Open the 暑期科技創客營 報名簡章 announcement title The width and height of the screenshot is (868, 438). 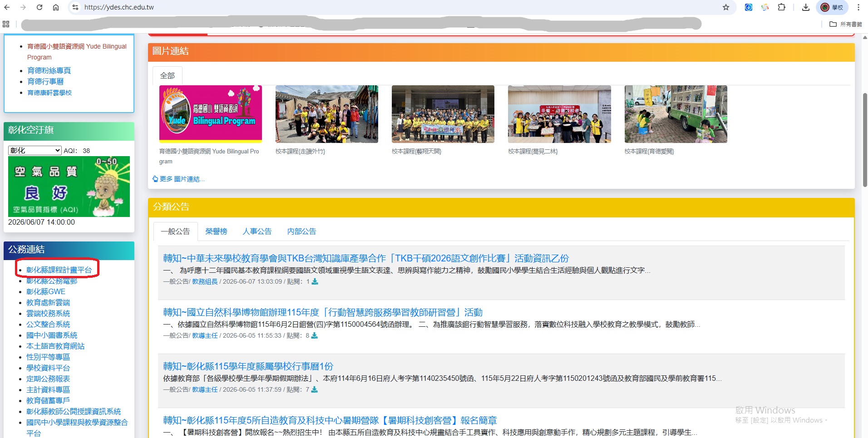pos(330,420)
